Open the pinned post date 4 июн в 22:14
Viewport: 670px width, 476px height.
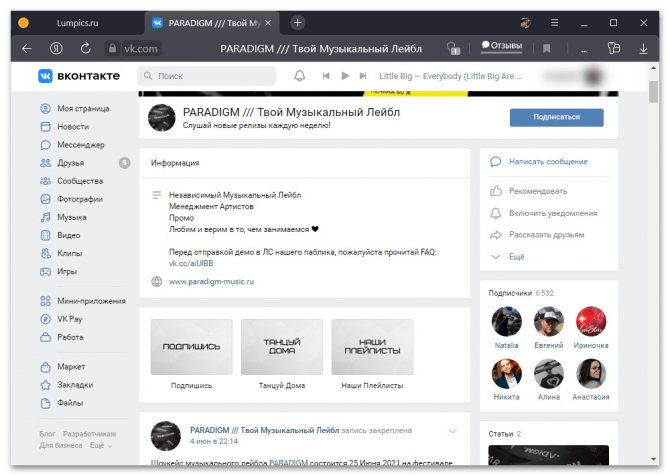tap(214, 441)
